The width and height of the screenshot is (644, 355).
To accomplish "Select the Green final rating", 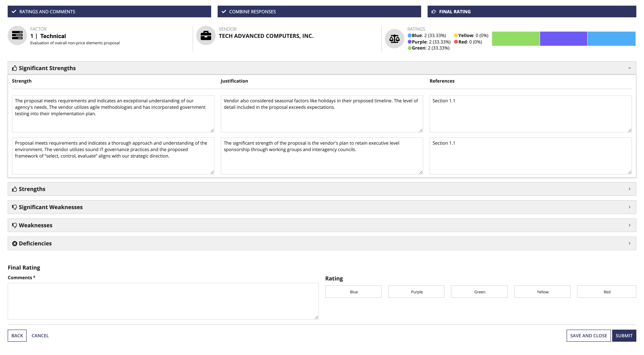I will [x=480, y=291].
